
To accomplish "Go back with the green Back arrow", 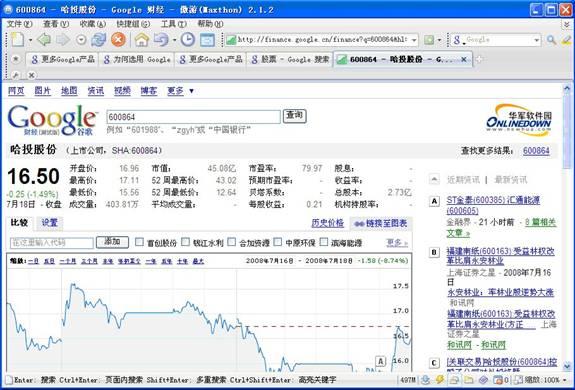I will click(44, 39).
